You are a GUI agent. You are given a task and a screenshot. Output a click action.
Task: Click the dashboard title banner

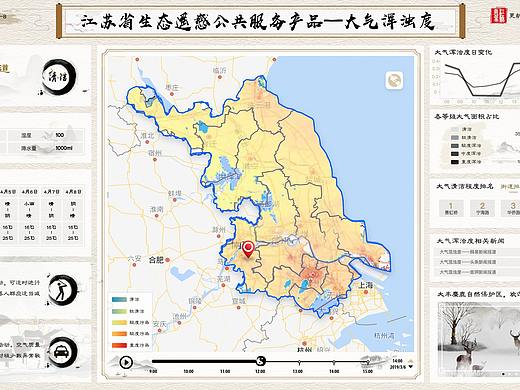260,22
